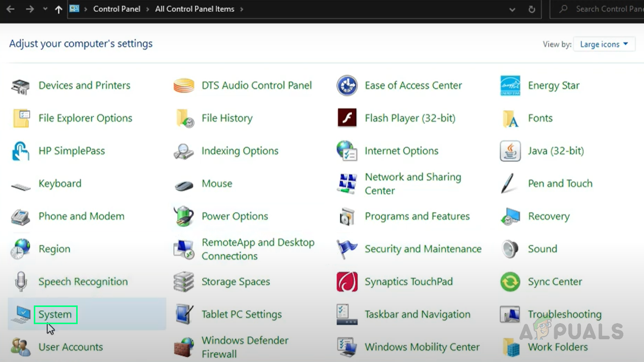Go back with the left arrow
Viewport: 644px width, 362px height.
point(10,9)
